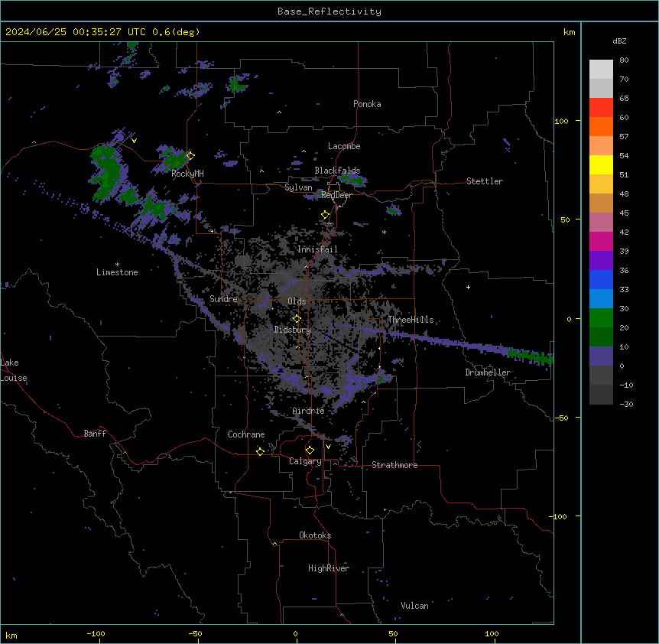Select the Calgary city label
Image resolution: width=659 pixels, height=644 pixels.
(305, 461)
